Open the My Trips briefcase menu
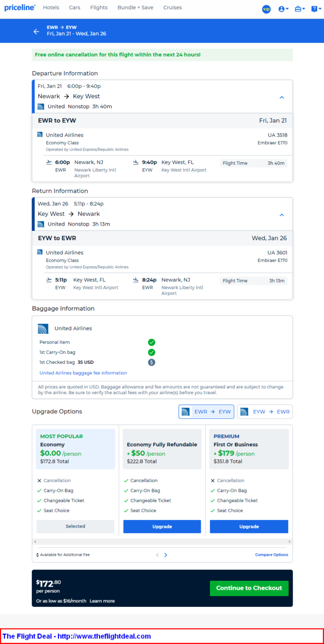 tap(300, 9)
